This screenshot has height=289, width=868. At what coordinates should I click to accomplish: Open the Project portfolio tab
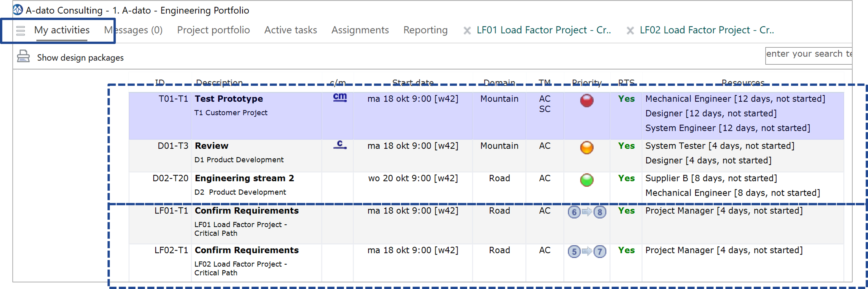[213, 30]
